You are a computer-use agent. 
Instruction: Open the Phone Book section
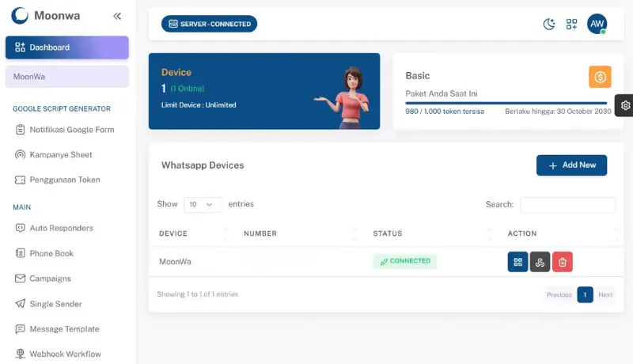[44, 253]
